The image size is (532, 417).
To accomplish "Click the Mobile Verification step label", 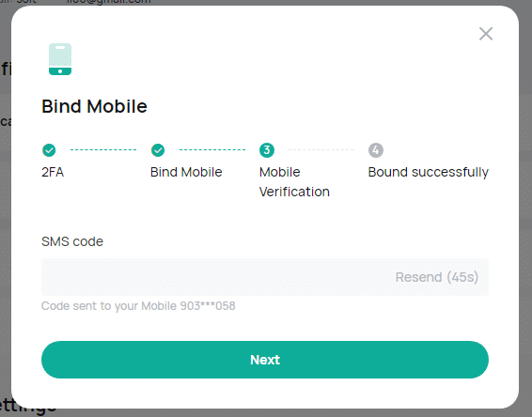I will (294, 181).
